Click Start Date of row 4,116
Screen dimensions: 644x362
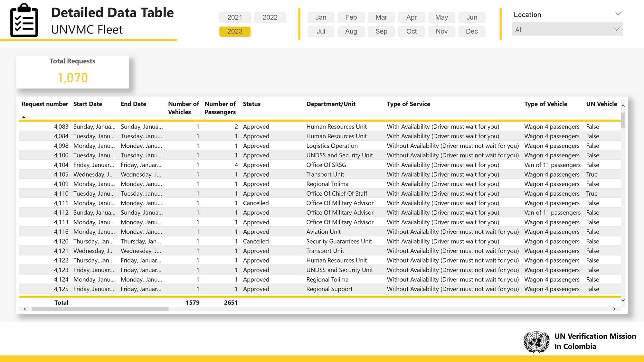point(94,232)
